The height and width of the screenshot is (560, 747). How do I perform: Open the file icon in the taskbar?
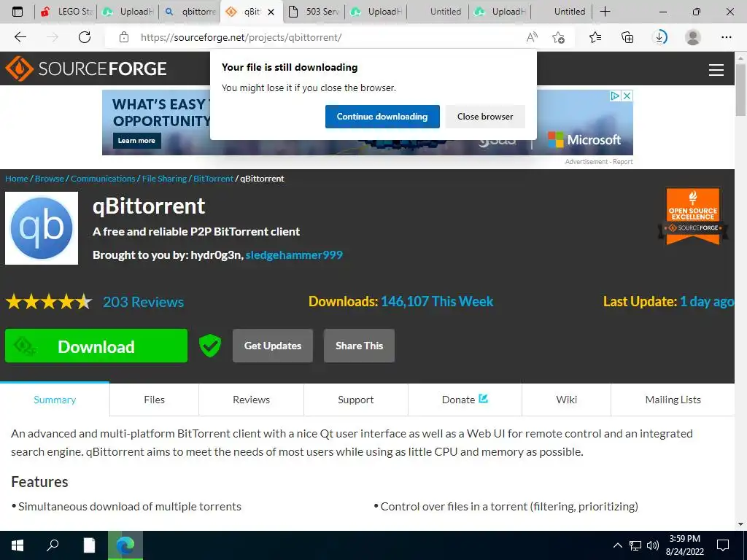(x=89, y=545)
